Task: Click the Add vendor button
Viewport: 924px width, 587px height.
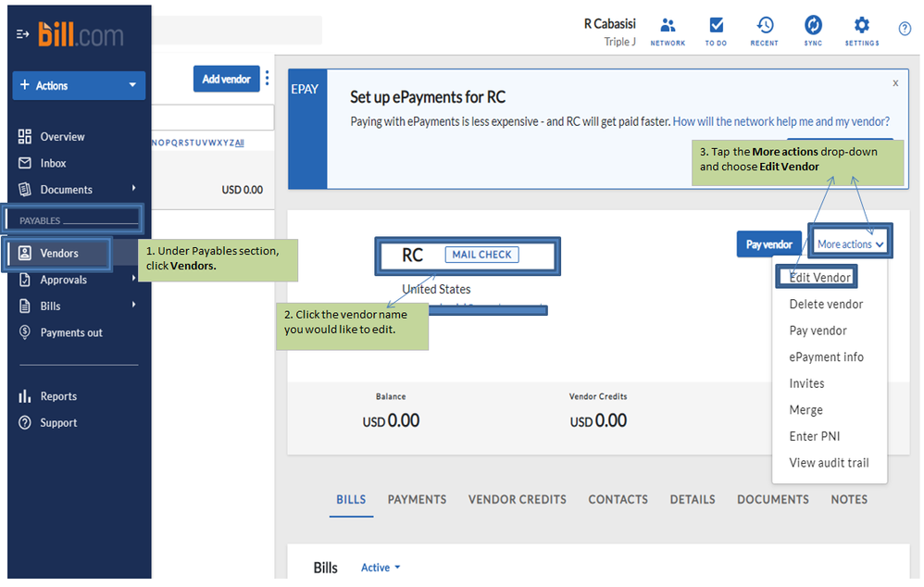Action: point(227,79)
